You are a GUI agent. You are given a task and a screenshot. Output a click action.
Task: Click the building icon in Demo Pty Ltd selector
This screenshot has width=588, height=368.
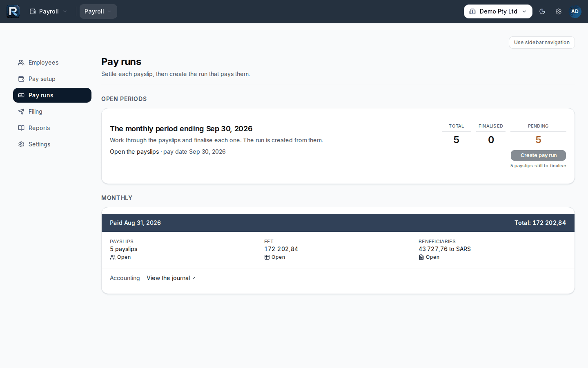coord(472,11)
